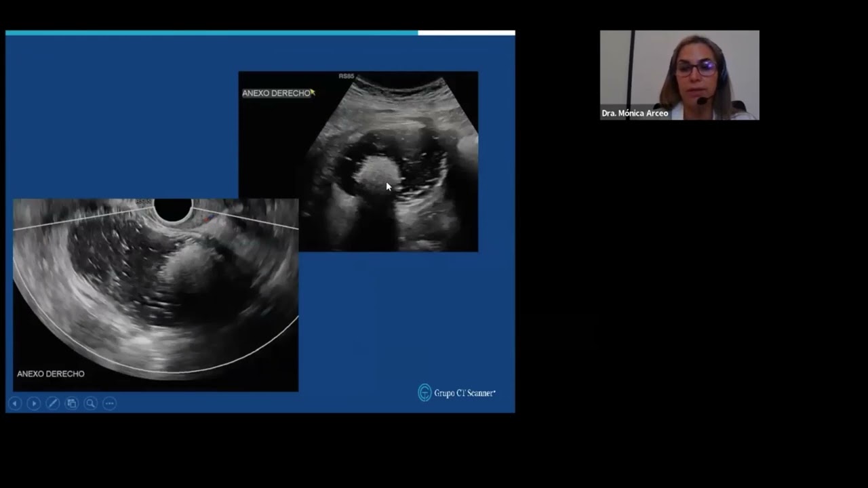Click Dra. Mónica Arceo's webcam video
The image size is (868, 488).
point(679,75)
